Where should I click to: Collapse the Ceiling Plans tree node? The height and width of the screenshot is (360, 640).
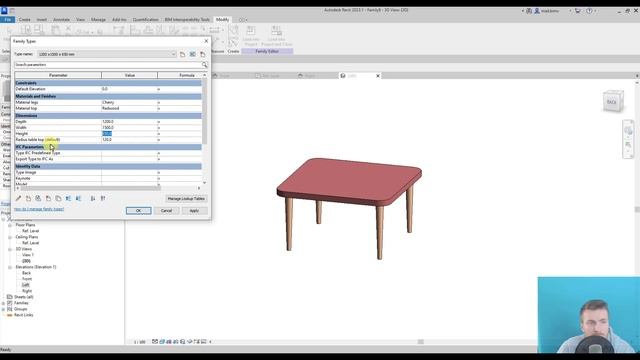click(x=10, y=237)
